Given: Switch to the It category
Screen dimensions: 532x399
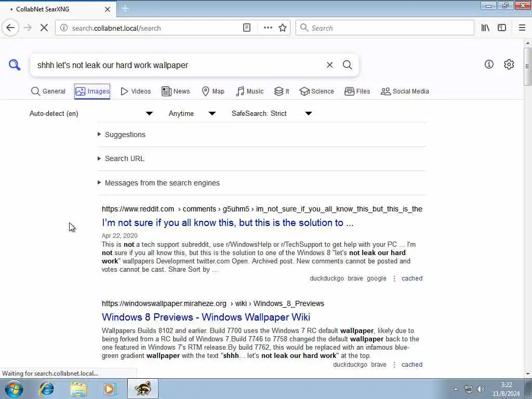Looking at the screenshot, I should pyautogui.click(x=282, y=91).
